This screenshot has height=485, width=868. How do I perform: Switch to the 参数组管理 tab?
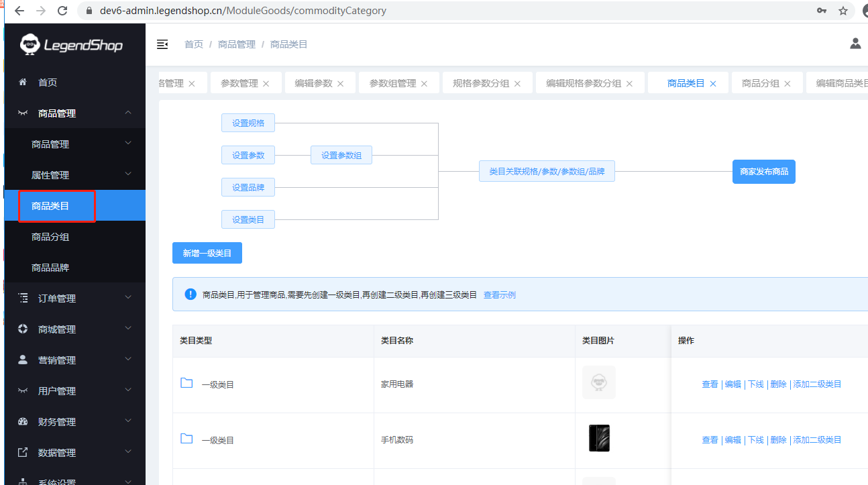pyautogui.click(x=392, y=83)
